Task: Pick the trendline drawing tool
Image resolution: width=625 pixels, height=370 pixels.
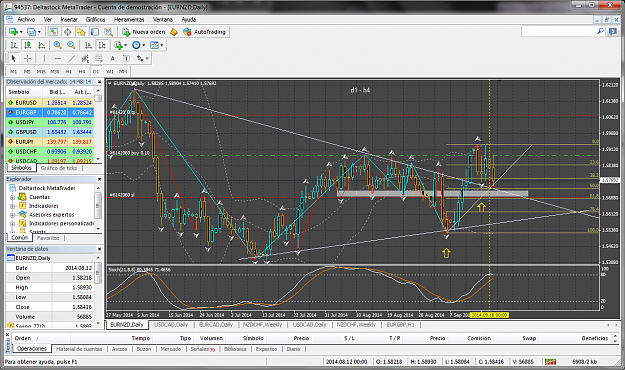Action: click(x=71, y=58)
